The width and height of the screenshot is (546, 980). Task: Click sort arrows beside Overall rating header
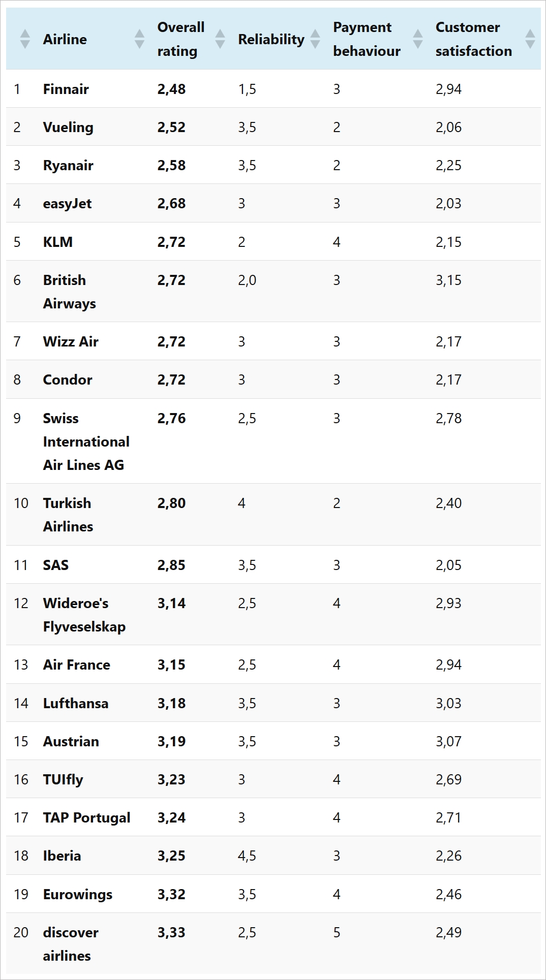pyautogui.click(x=220, y=39)
